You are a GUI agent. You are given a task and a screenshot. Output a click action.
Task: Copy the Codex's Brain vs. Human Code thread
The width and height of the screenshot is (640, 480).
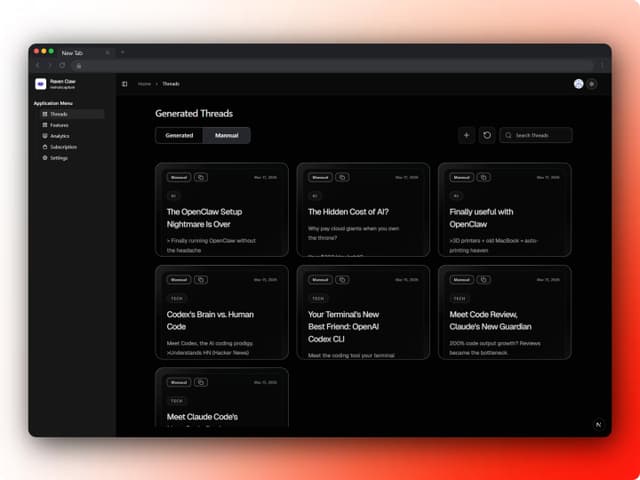click(201, 280)
